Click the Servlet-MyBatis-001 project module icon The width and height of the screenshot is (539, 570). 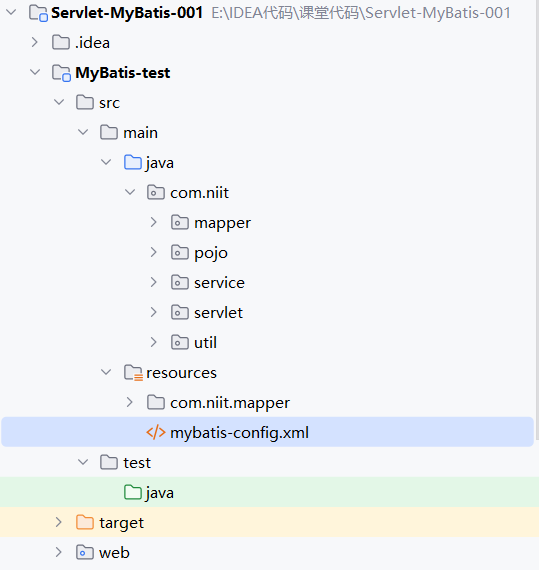pos(38,13)
